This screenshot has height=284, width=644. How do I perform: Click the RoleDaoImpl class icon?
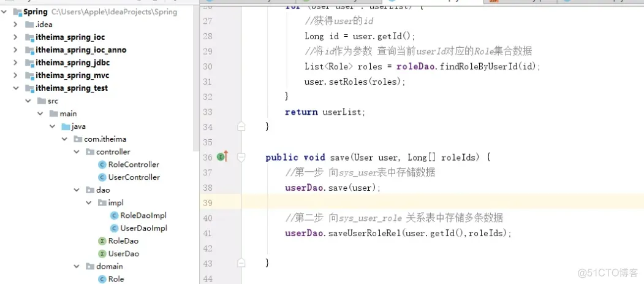pos(115,215)
